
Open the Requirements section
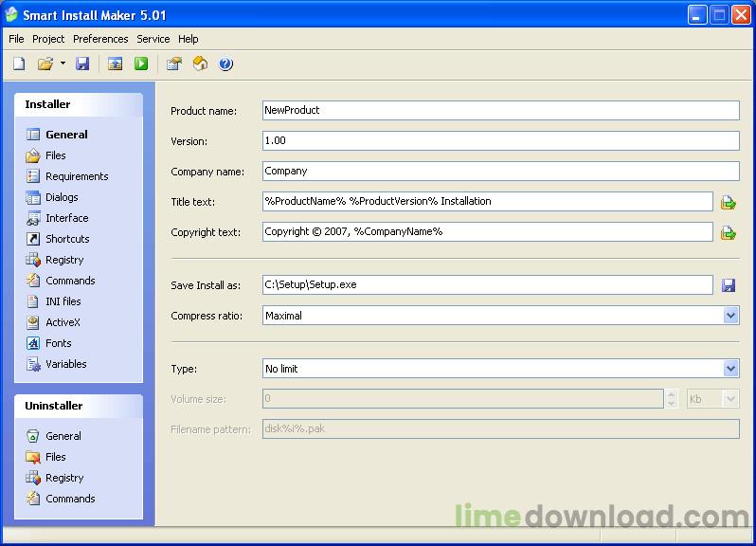tap(67, 176)
